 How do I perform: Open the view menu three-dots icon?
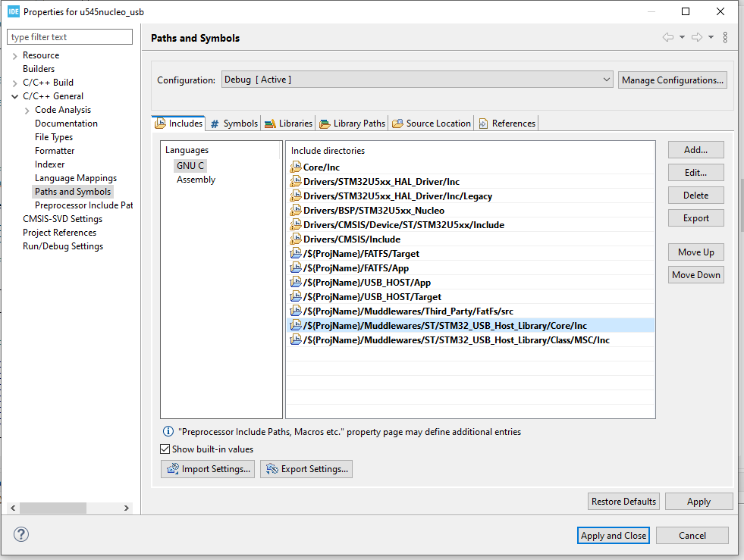725,38
